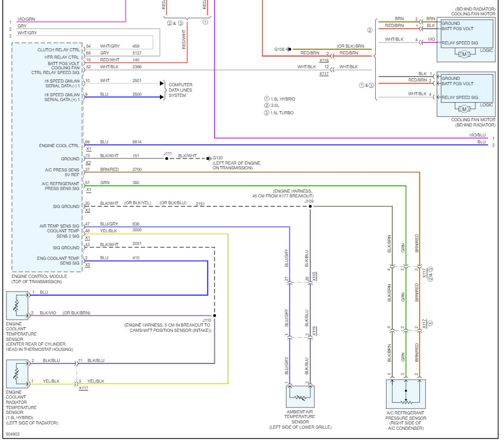Click the VIO/BLU wire label
504x443 pixels.
click(478, 135)
